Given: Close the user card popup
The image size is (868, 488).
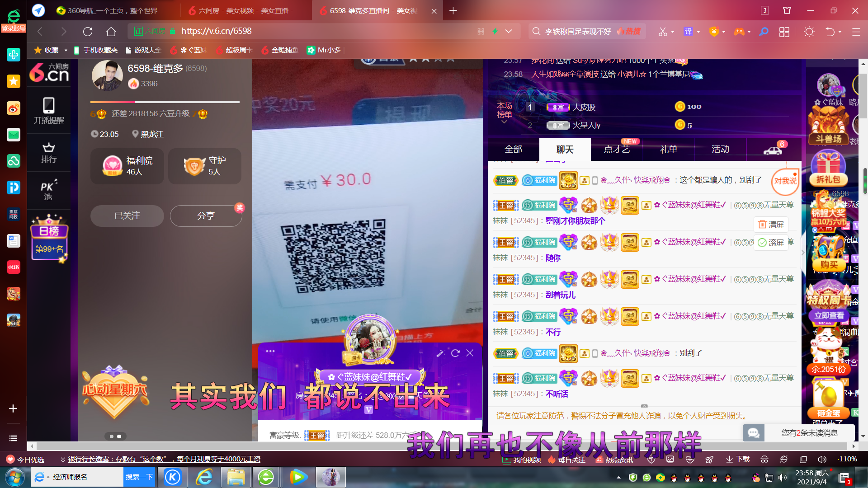Looking at the screenshot, I should [x=470, y=353].
